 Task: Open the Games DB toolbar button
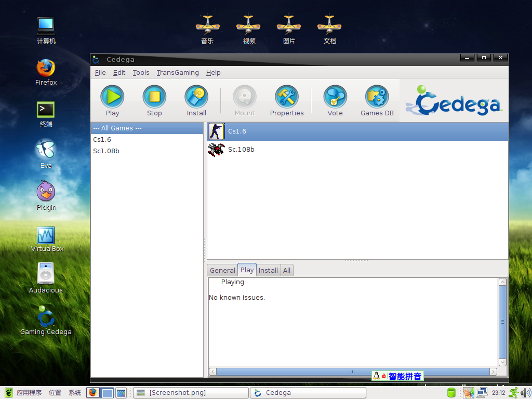(377, 101)
